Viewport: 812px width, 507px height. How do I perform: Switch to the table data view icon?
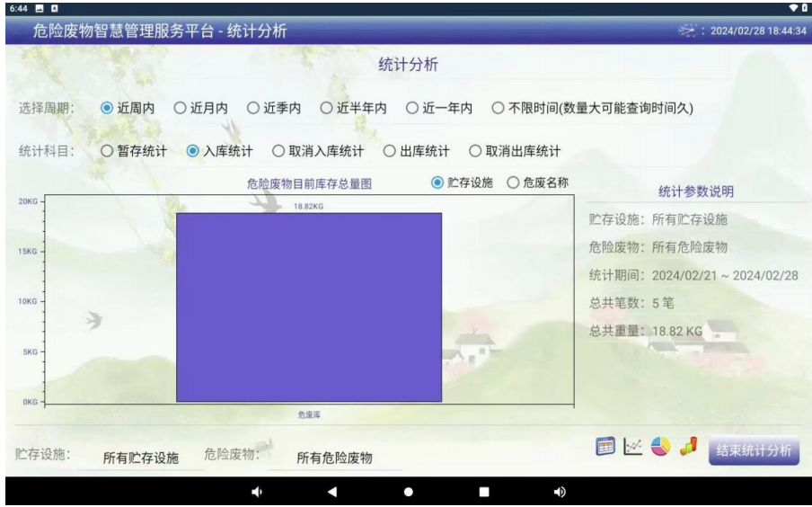tap(606, 447)
